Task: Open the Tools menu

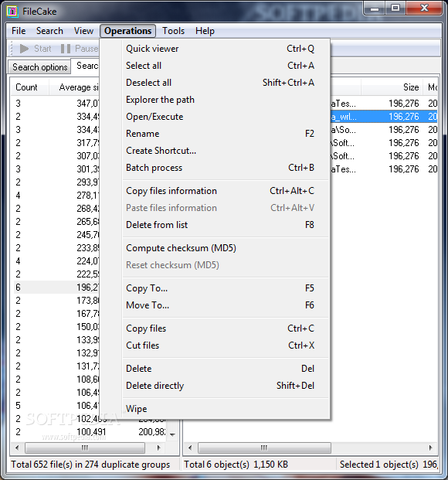Action: [173, 31]
